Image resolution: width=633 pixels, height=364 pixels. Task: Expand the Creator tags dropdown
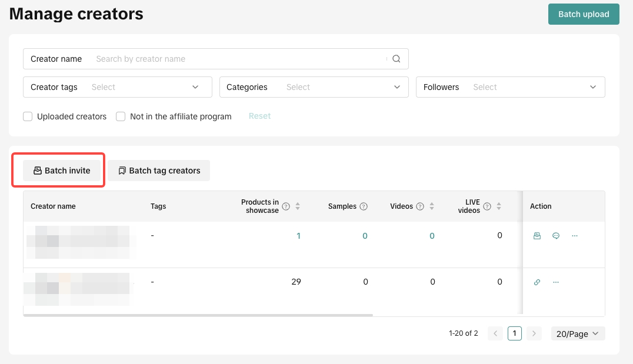point(118,87)
